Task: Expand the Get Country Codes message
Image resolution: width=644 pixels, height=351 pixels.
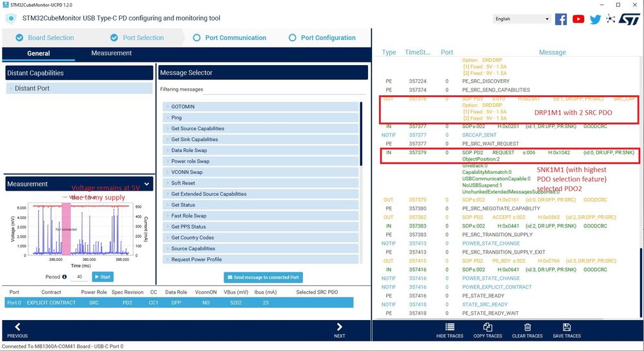Action: click(x=261, y=237)
